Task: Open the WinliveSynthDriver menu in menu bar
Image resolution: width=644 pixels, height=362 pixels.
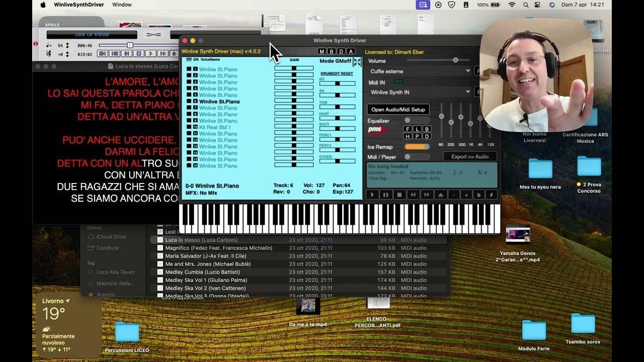Action: point(78,5)
